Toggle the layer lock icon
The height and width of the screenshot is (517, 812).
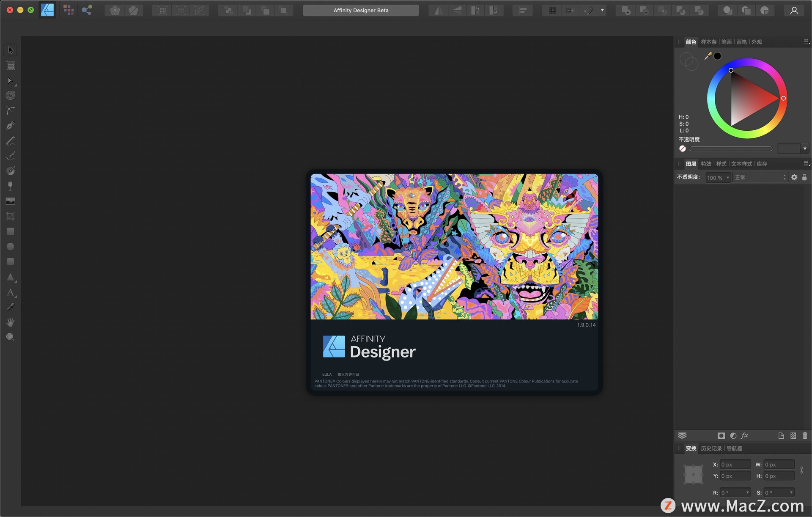click(x=804, y=178)
